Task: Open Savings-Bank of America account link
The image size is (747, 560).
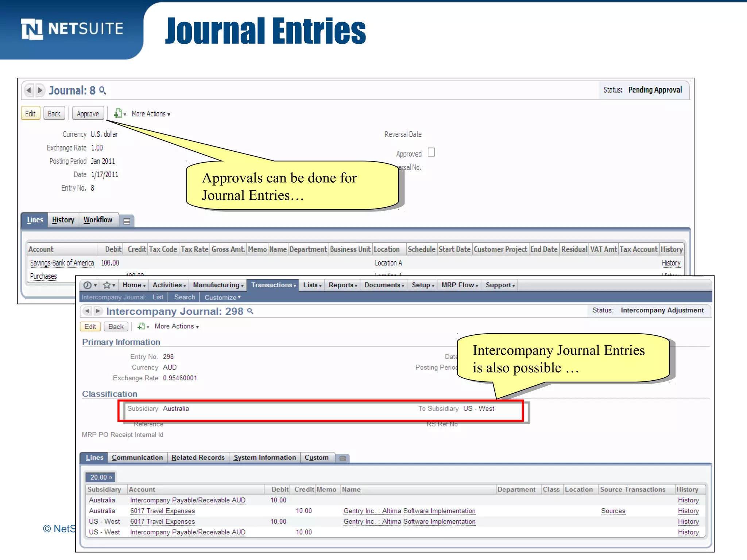Action: 62,263
